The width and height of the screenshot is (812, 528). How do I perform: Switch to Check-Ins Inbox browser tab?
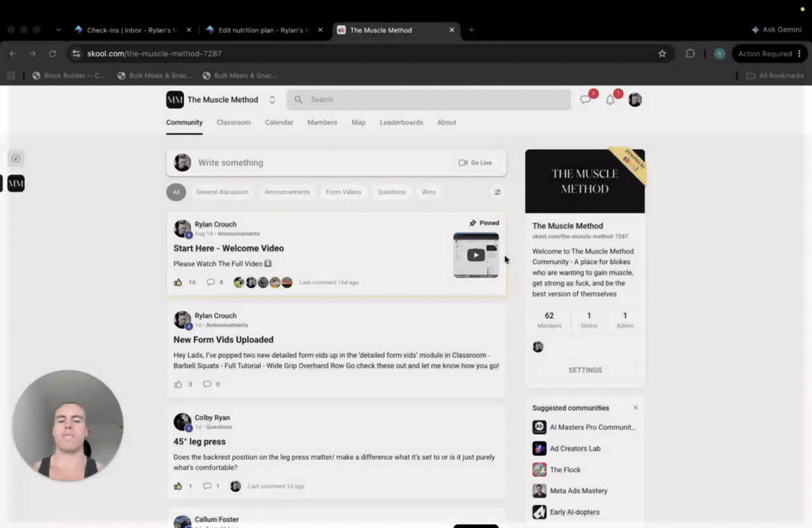(132, 30)
